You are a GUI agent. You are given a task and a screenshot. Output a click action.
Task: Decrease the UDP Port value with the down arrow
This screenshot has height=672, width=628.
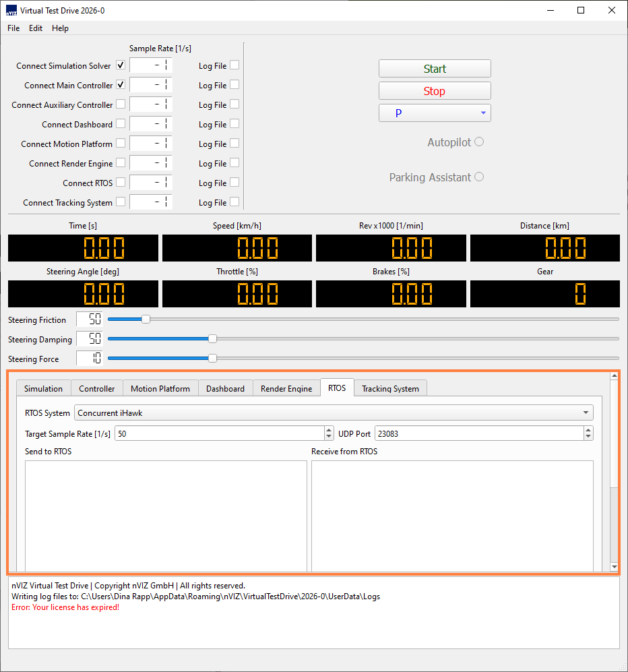(588, 437)
